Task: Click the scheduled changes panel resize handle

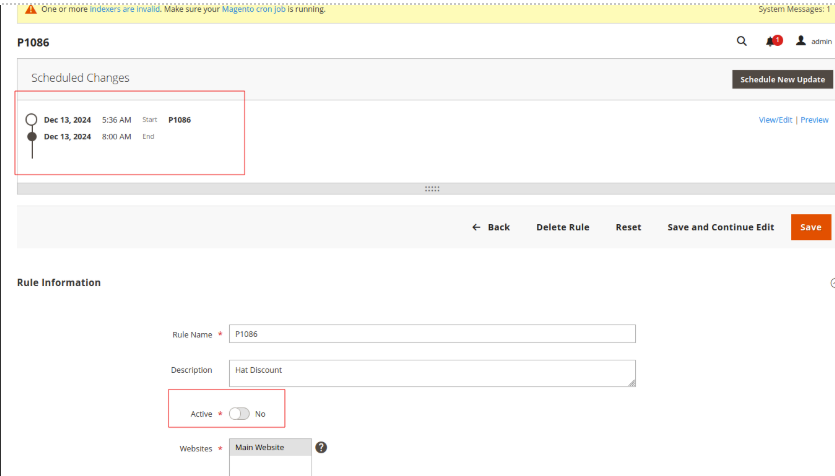Action: 432,188
